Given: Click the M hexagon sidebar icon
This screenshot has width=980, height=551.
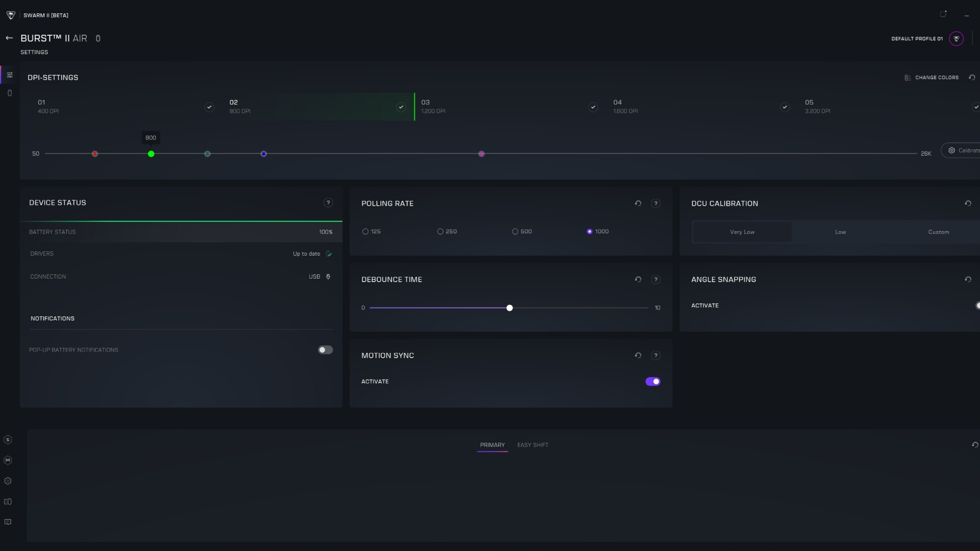Looking at the screenshot, I should point(8,460).
